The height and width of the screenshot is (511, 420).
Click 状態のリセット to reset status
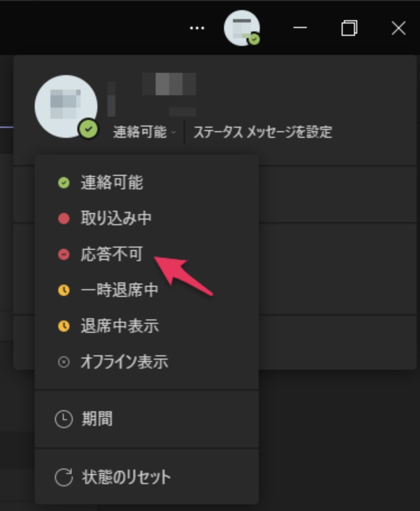click(147, 477)
